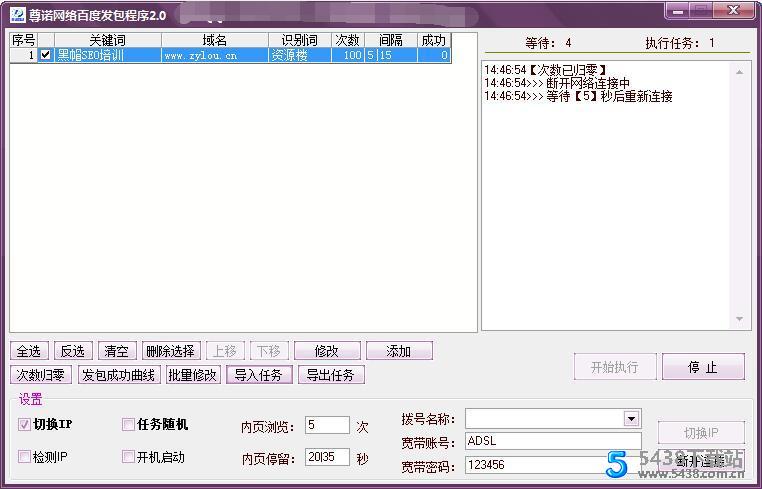Click the 切换IP button at right
762x489 pixels.
pyautogui.click(x=701, y=433)
